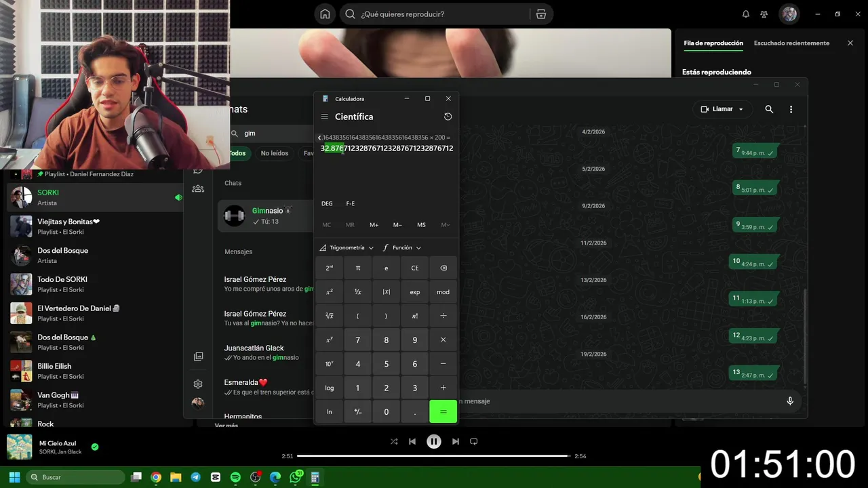The image size is (868, 488).
Task: Open Spotify browse icon in search bar
Action: pos(540,14)
